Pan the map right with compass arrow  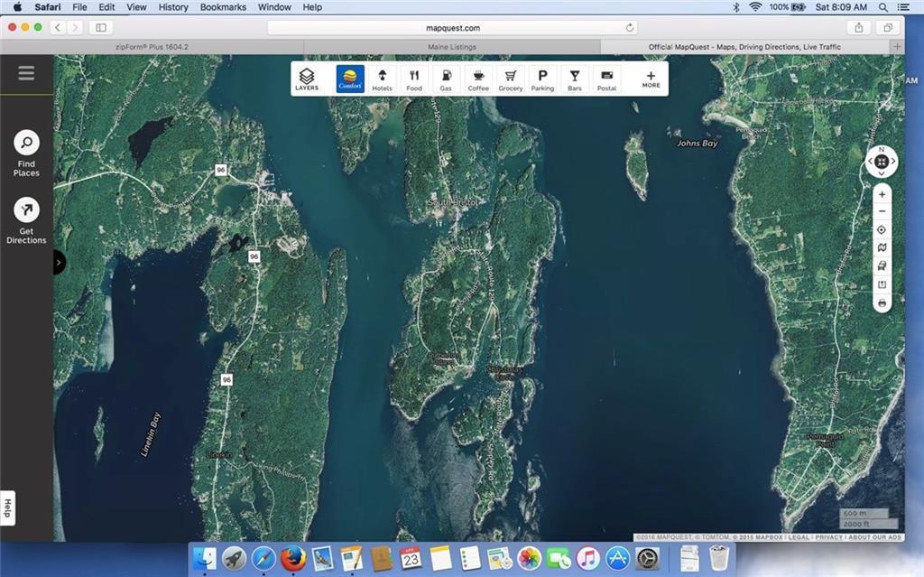(893, 161)
